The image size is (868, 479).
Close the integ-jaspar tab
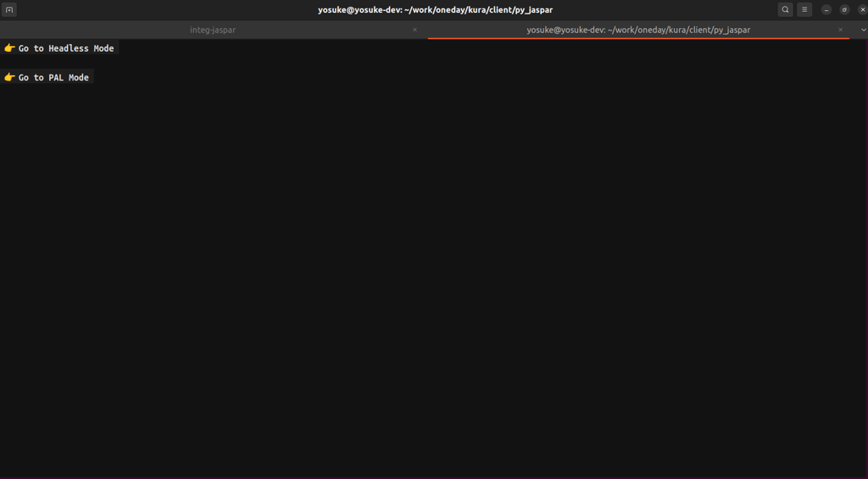pyautogui.click(x=415, y=30)
